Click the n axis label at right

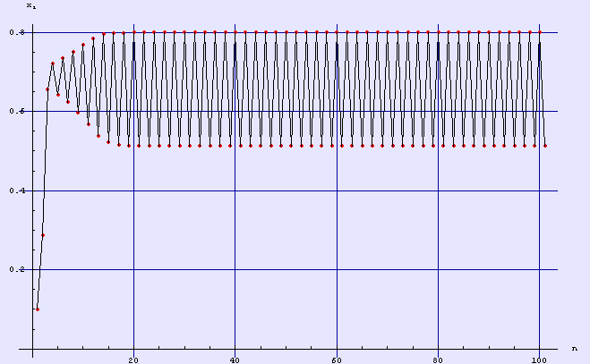(574, 349)
